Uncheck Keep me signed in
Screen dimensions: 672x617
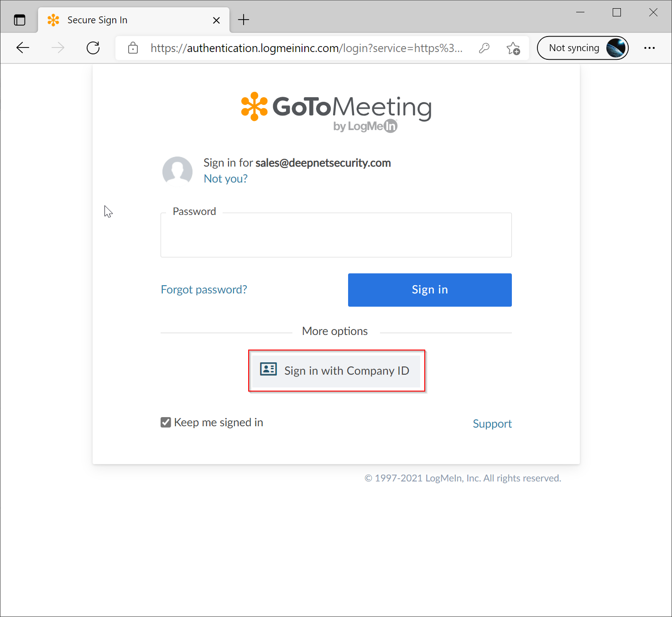tap(166, 423)
